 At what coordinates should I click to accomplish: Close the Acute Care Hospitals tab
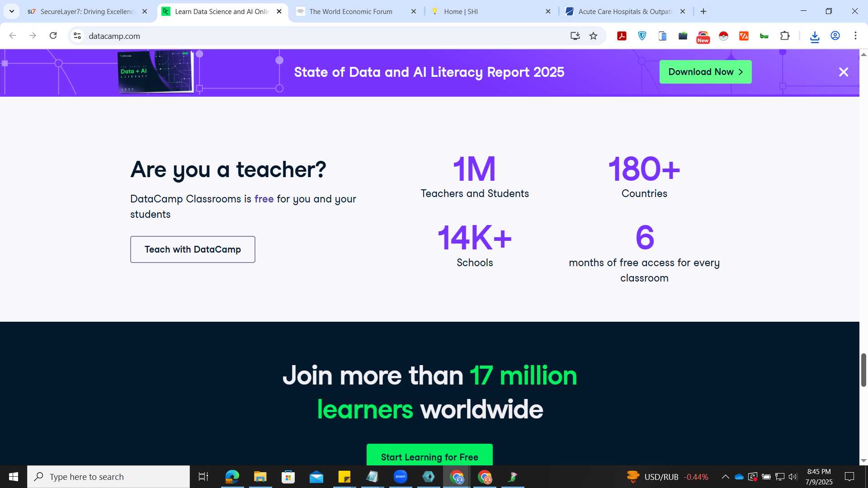coord(683,12)
